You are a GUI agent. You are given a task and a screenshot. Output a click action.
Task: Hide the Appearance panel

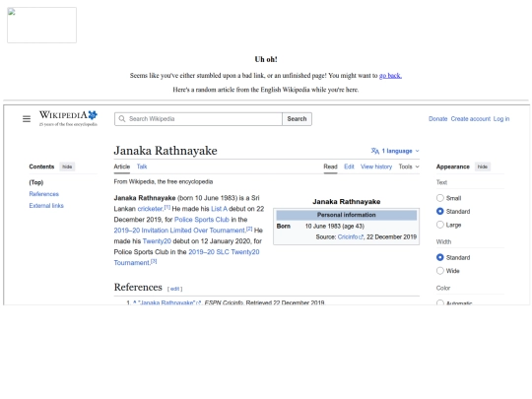482,166
